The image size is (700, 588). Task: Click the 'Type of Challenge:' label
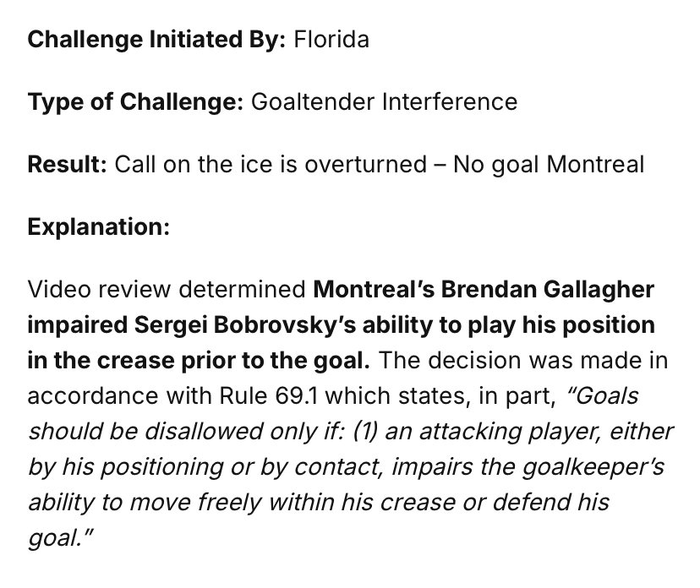135,101
